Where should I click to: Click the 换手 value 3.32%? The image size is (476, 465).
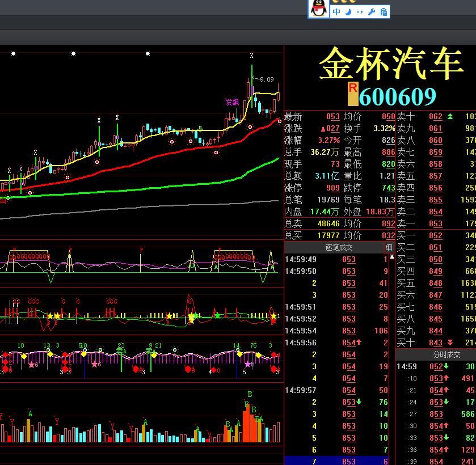(384, 128)
